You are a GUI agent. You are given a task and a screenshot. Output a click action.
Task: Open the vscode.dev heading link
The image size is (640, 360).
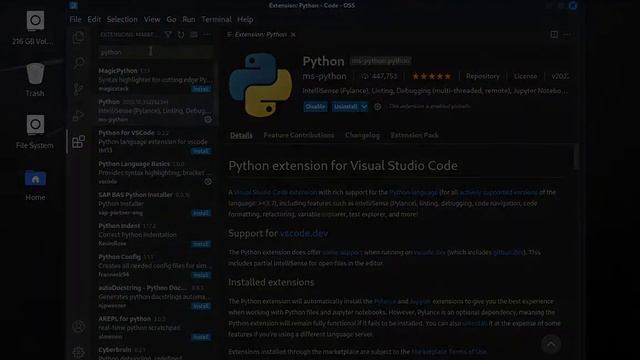tap(304, 233)
